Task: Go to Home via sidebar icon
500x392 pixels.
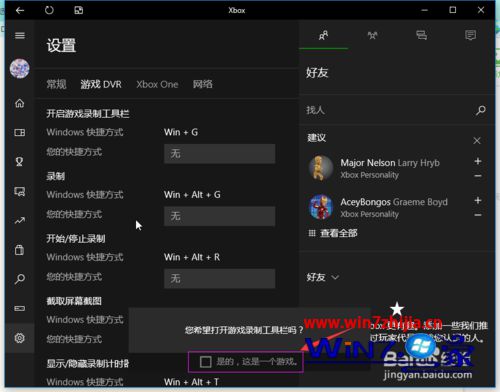Action: (x=20, y=103)
